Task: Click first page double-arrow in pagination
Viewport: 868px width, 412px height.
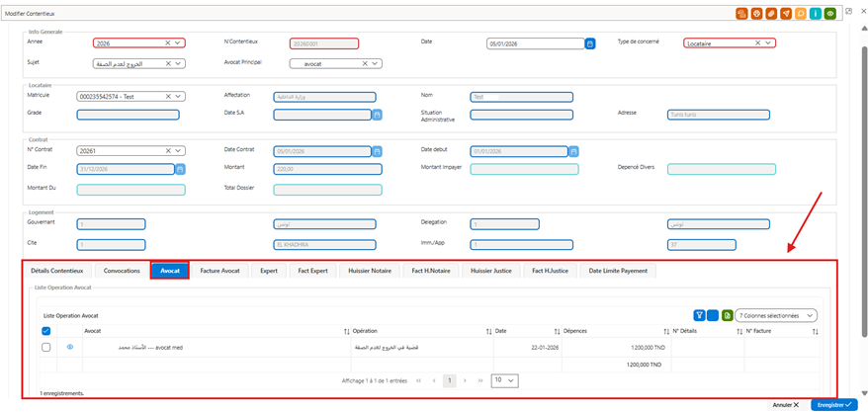Action: [419, 380]
